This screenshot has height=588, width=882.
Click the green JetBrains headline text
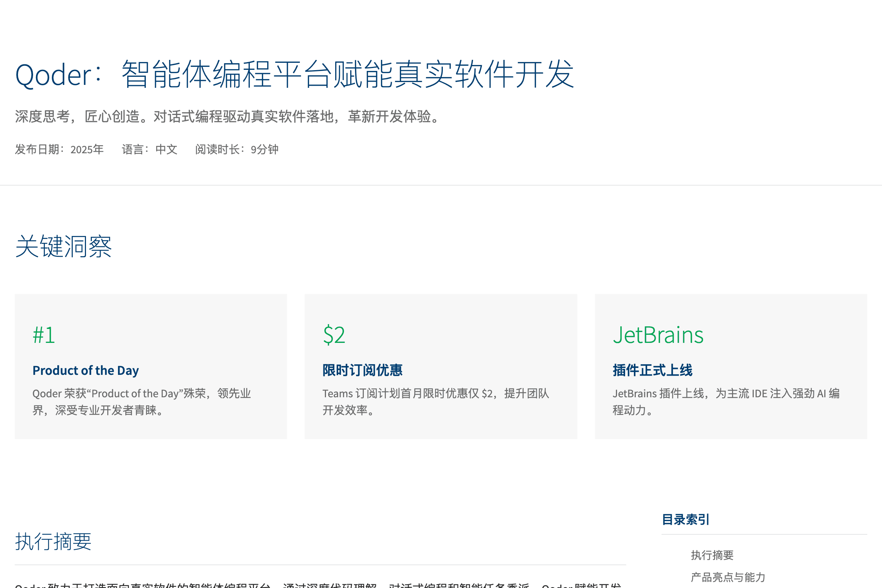658,335
